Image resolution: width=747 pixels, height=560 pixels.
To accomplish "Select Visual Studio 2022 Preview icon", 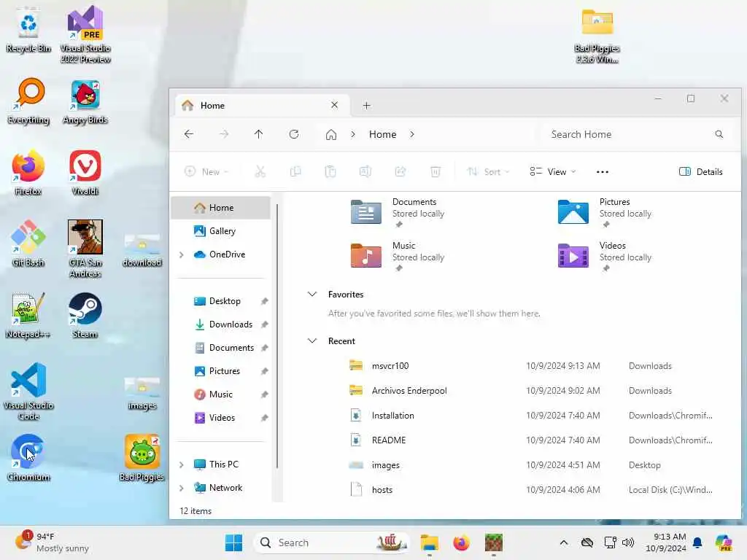I will point(85,34).
